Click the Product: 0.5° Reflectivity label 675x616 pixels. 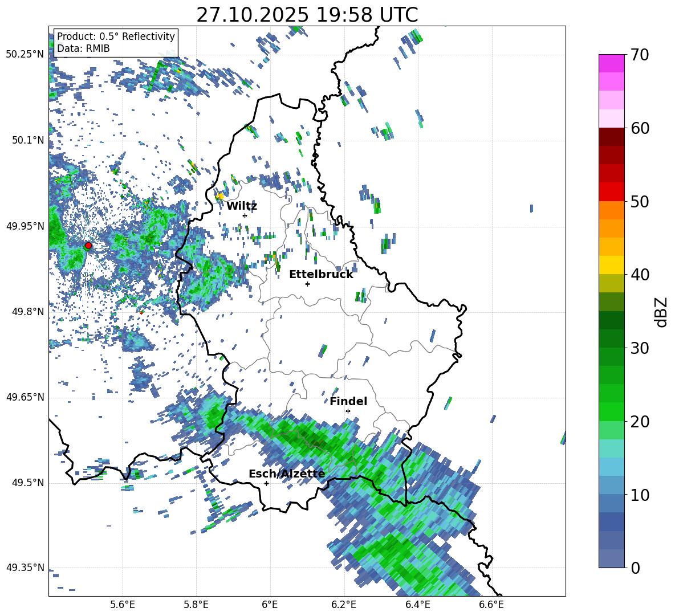[x=116, y=36]
